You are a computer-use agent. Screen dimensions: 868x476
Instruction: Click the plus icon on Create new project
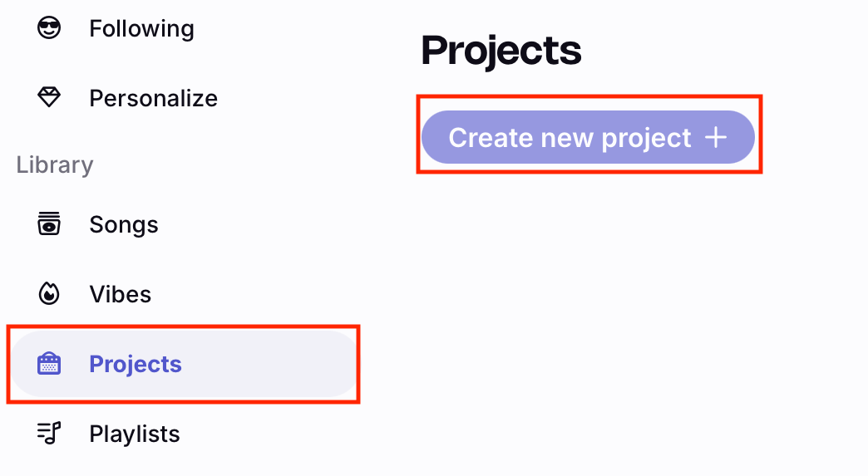click(x=716, y=138)
